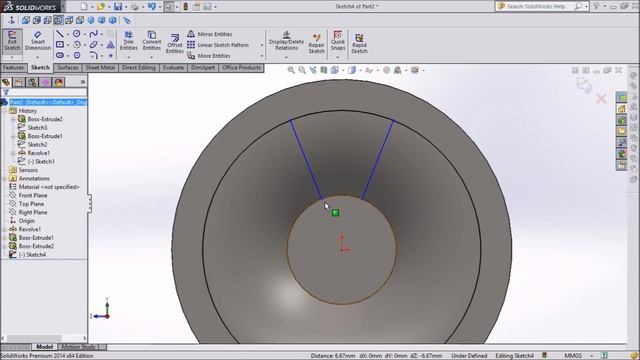640x360 pixels.
Task: Switch to the Direct Editing tab
Action: click(139, 68)
